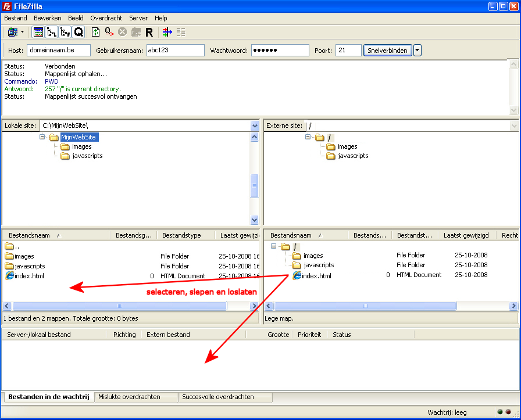
Task: Sort remote list by Laatst gewijzigd
Action: click(x=466, y=235)
